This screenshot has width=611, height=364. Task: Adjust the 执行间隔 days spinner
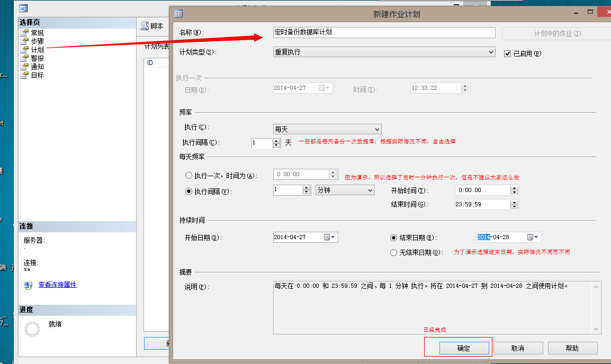pos(277,143)
